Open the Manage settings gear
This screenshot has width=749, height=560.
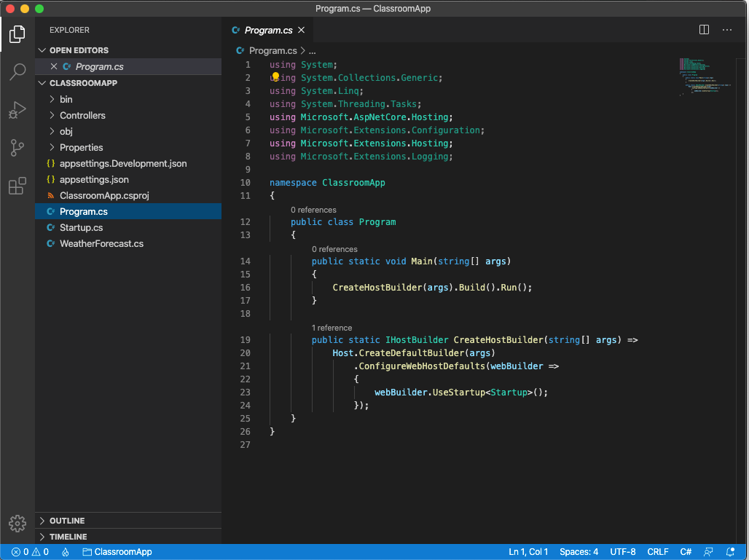pyautogui.click(x=17, y=523)
